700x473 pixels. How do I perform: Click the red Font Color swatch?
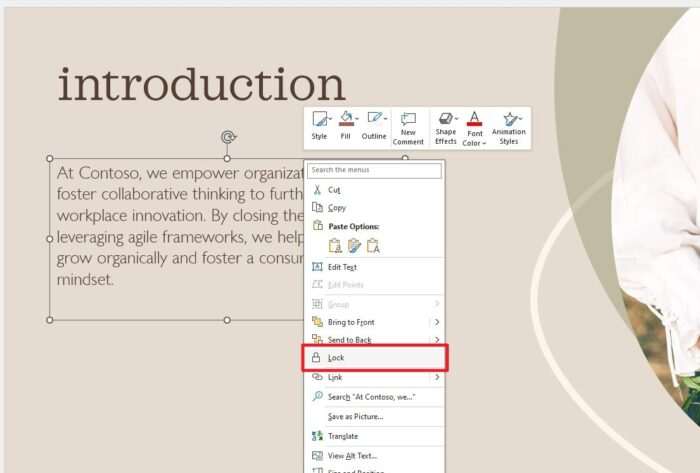click(x=474, y=120)
